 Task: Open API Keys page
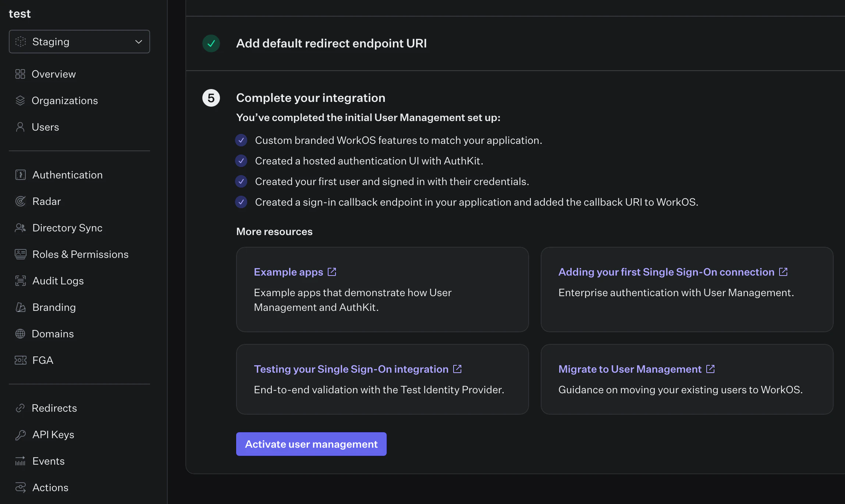pos(53,434)
